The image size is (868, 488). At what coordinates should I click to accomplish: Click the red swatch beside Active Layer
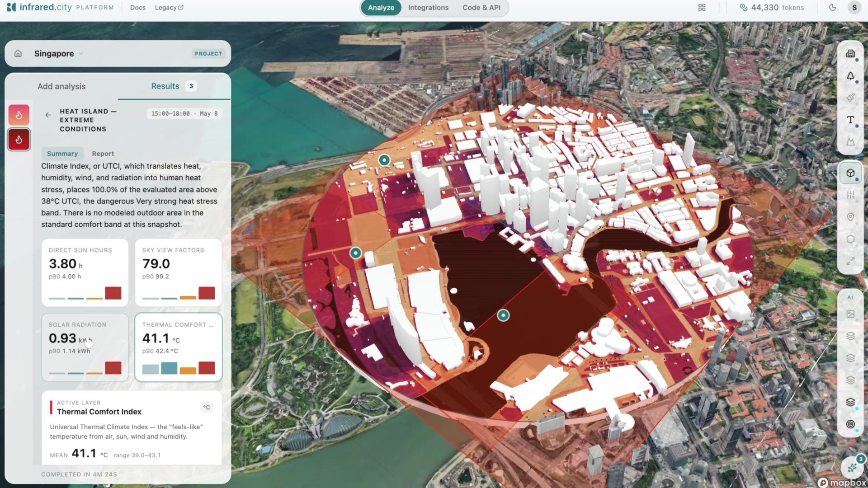point(51,407)
